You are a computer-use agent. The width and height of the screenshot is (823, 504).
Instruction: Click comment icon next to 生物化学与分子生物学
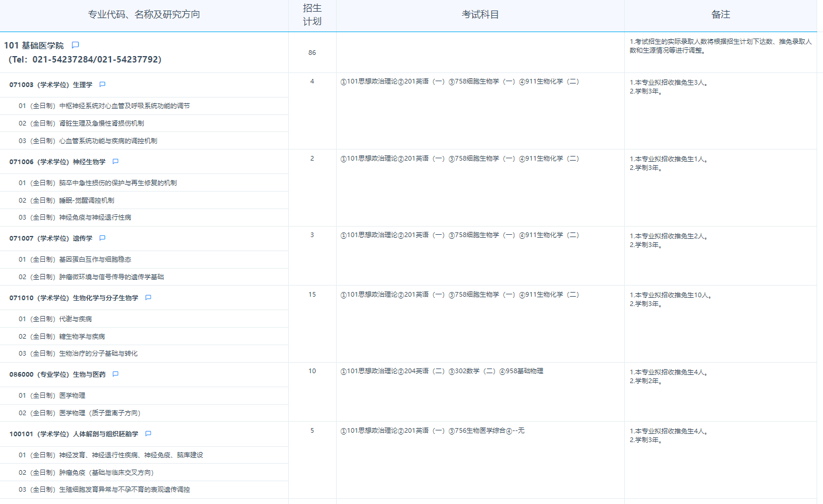coord(148,298)
